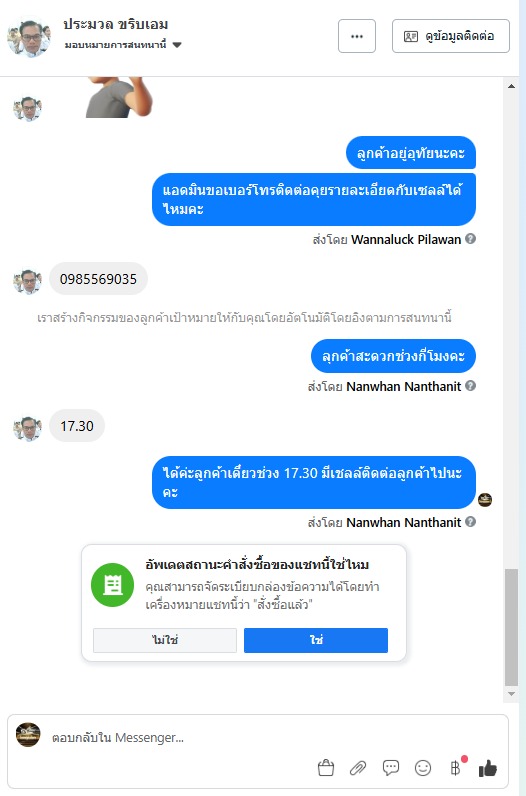Click help icon next to last Nanwhan Nanthanit
Viewport: 526px width, 796px height.
[x=471, y=521]
